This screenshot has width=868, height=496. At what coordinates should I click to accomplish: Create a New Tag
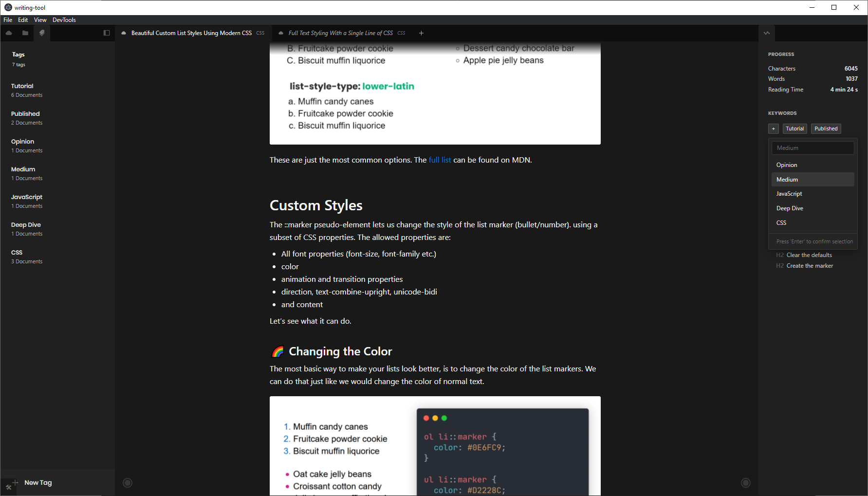tap(37, 483)
